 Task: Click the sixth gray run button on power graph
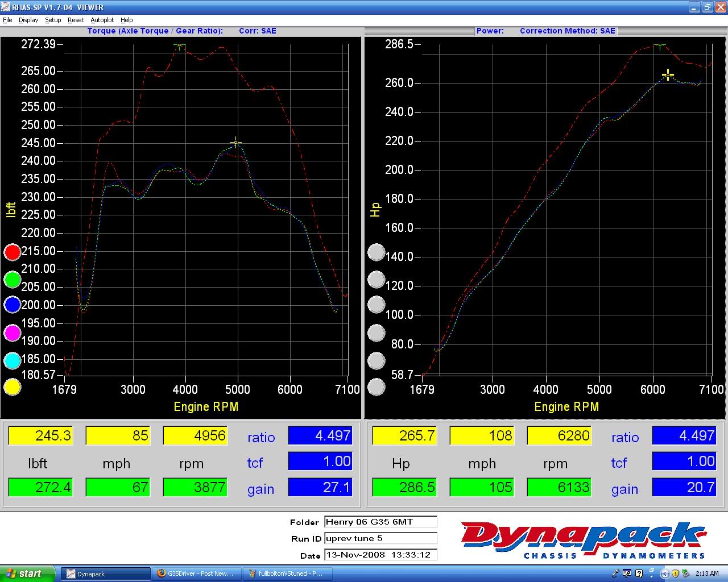[377, 387]
